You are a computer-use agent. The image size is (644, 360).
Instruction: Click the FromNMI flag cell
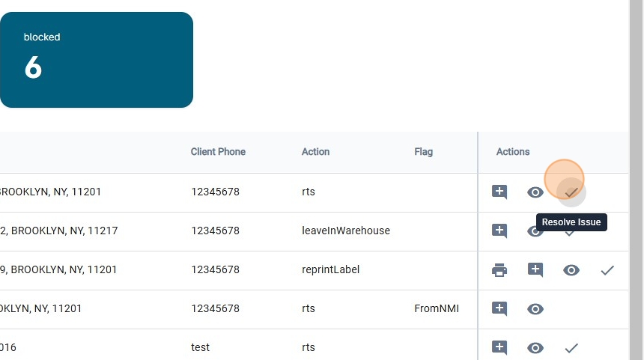[x=437, y=308]
